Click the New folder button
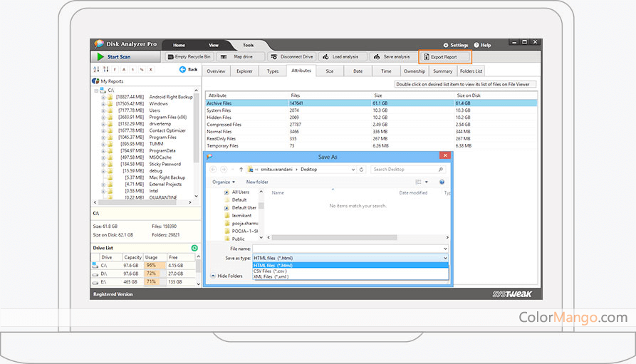 coord(257,182)
